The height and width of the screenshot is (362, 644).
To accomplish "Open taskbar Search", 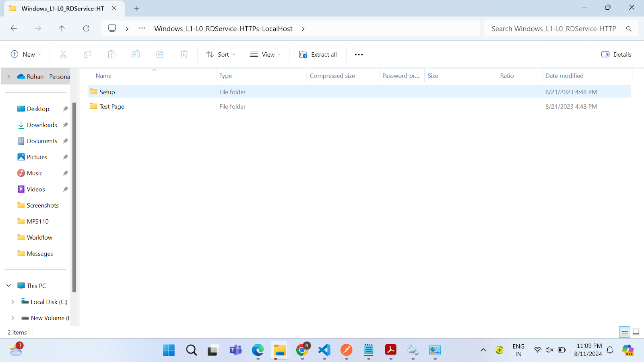I will (x=191, y=350).
